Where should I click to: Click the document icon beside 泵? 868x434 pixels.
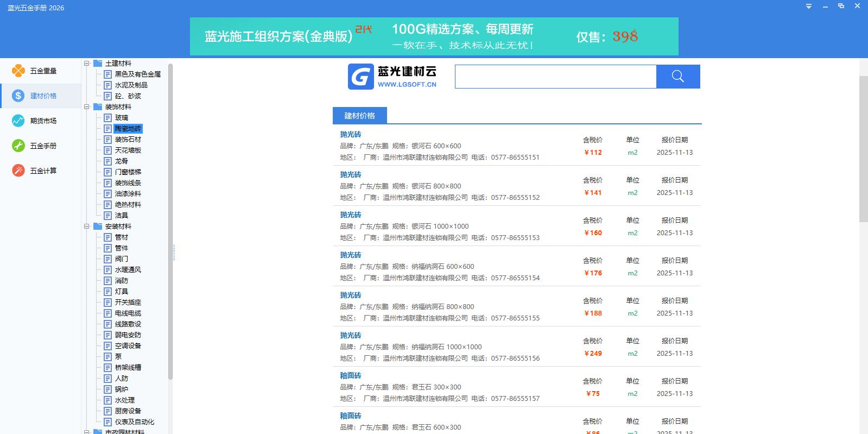(107, 357)
